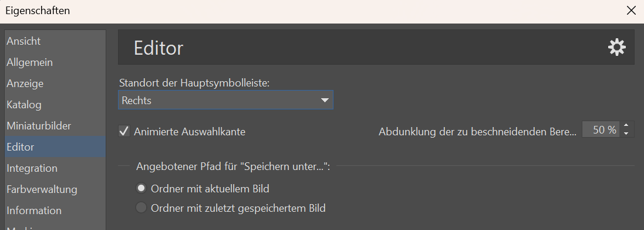Open the Standort der Hauptsymbolleiste dropdown
The image size is (644, 230).
[225, 100]
